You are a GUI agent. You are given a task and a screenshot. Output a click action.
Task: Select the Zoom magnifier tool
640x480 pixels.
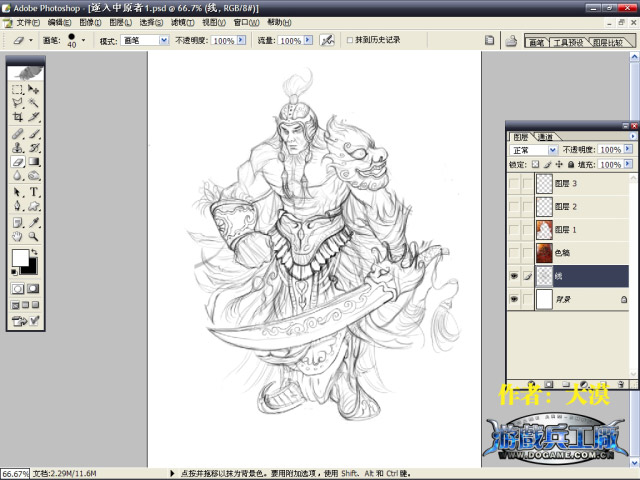coord(34,236)
